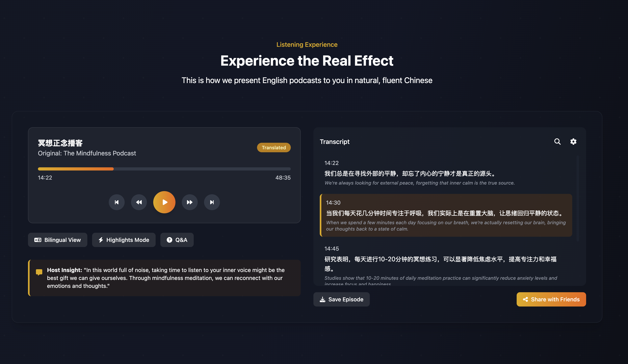This screenshot has width=628, height=364.
Task: Click the Host Insight comment icon
Action: pos(39,272)
